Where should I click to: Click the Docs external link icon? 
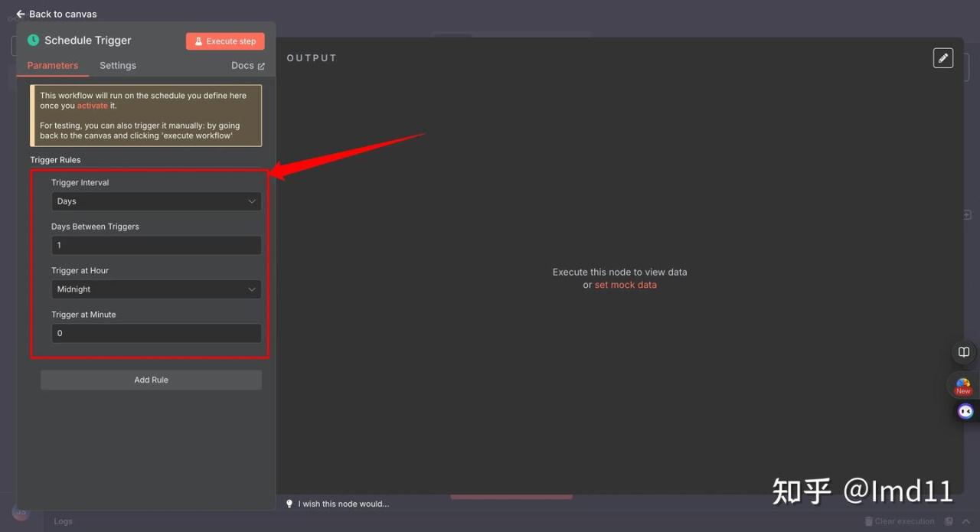[x=261, y=67]
